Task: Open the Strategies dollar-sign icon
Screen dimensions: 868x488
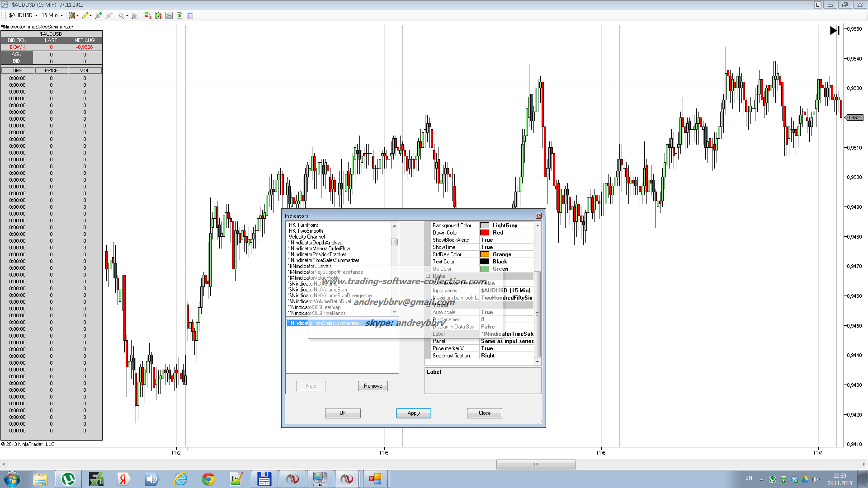Action: 179,15
